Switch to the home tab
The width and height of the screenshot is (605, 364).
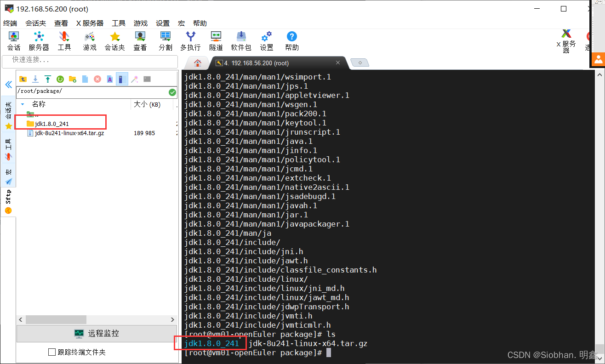198,63
